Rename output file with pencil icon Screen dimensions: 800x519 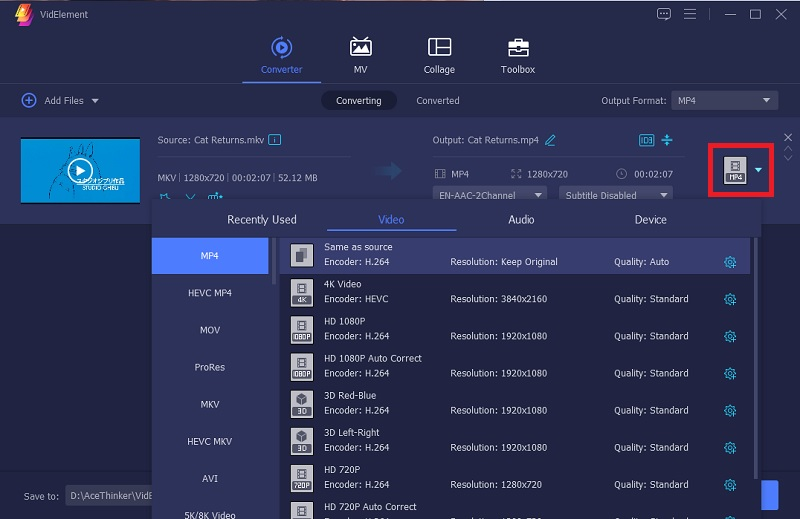tap(550, 140)
